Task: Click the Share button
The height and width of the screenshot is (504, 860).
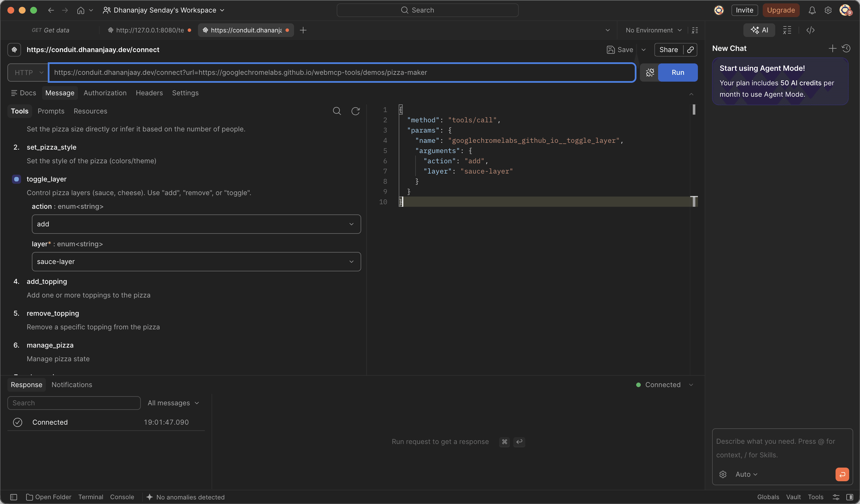Action: pyautogui.click(x=668, y=50)
